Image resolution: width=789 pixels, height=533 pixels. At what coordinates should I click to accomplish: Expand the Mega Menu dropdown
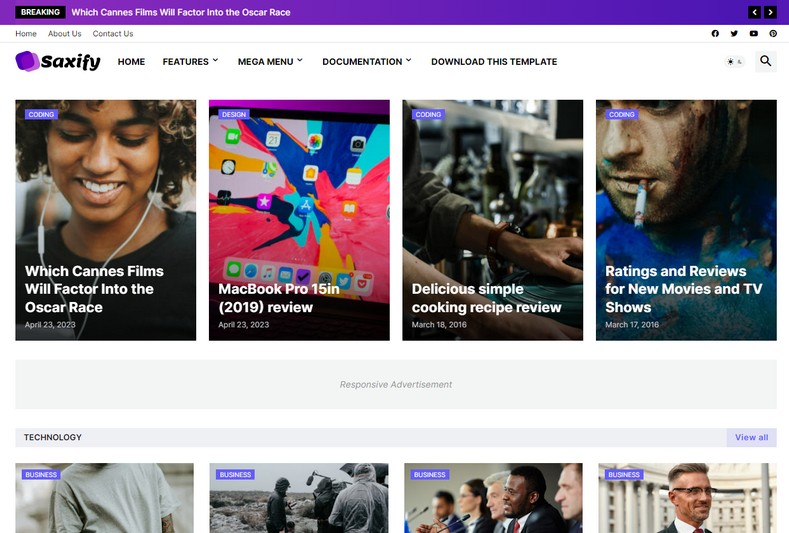pyautogui.click(x=270, y=61)
